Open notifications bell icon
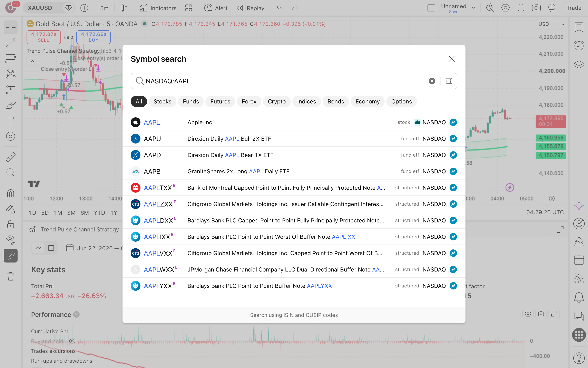The width and height of the screenshot is (588, 368). point(579,297)
